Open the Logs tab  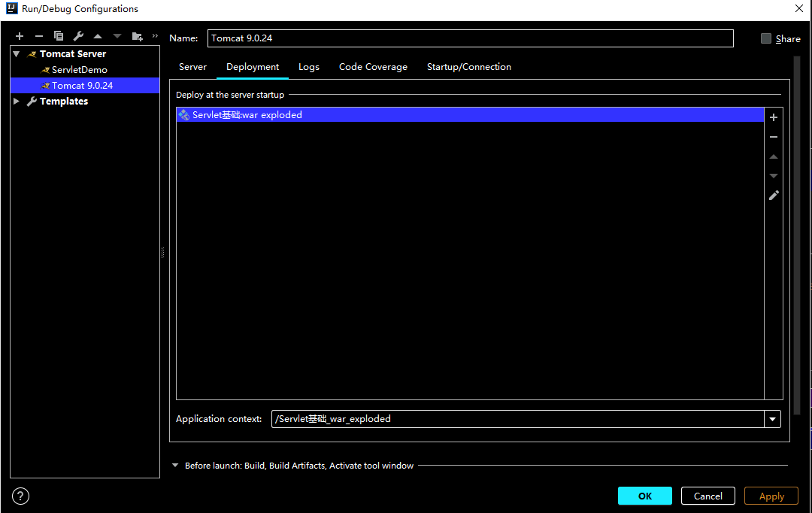[x=309, y=67]
